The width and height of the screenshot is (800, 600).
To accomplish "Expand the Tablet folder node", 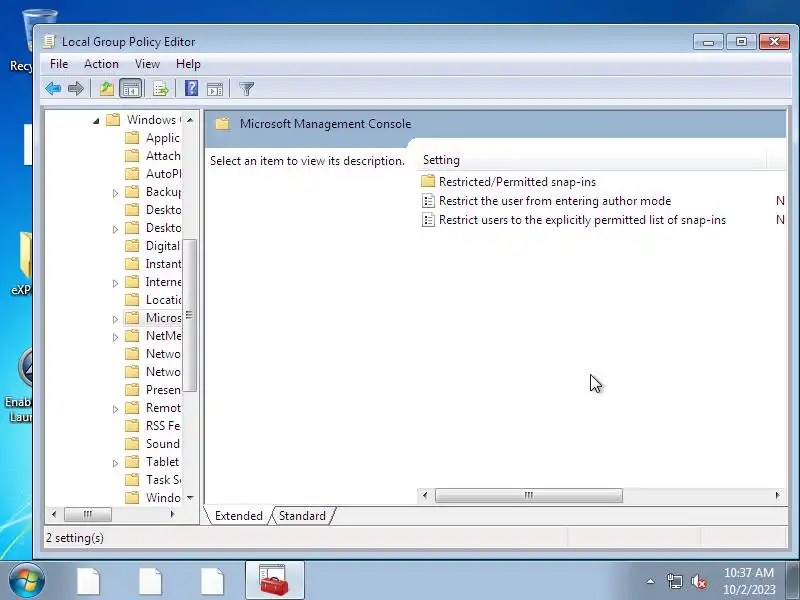I will 115,463.
